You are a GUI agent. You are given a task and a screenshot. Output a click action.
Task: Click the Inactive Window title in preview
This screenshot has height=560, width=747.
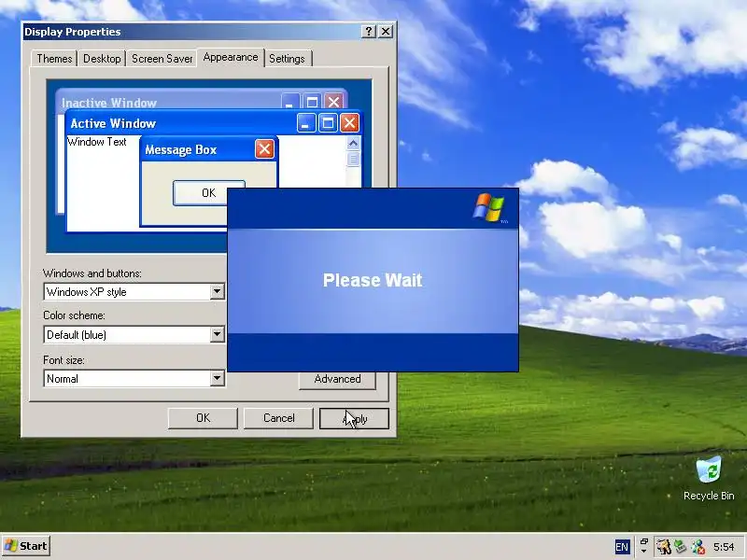pyautogui.click(x=109, y=103)
